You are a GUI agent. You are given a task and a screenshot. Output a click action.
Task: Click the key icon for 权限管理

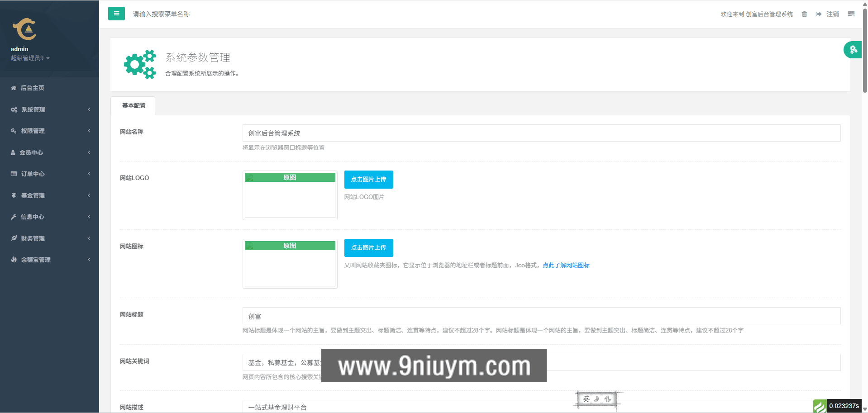13,131
